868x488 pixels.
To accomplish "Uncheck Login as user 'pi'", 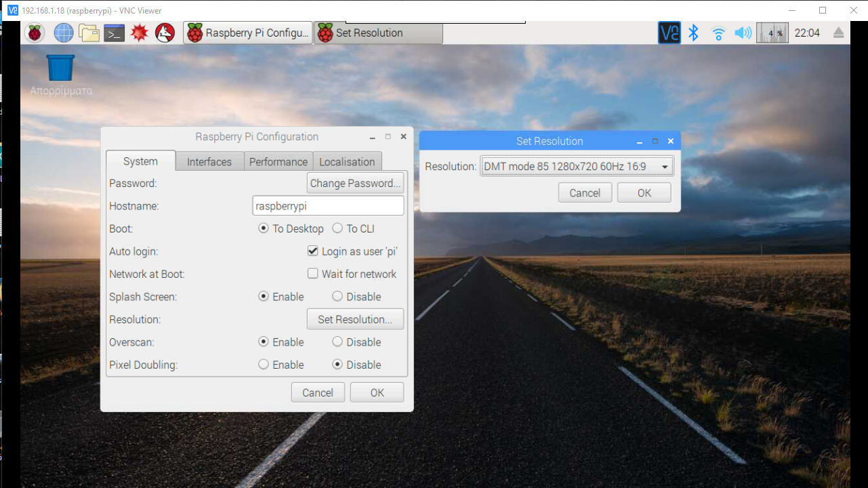I will pyautogui.click(x=312, y=251).
